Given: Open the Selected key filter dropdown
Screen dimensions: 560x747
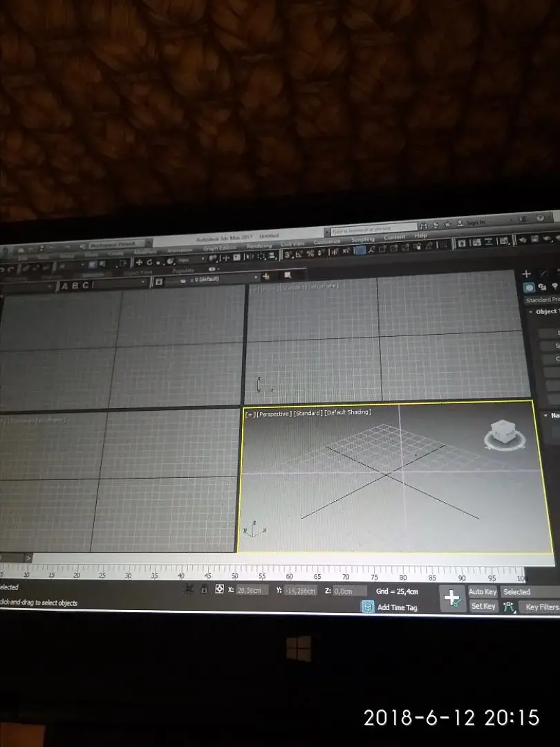Looking at the screenshot, I should pos(530,592).
